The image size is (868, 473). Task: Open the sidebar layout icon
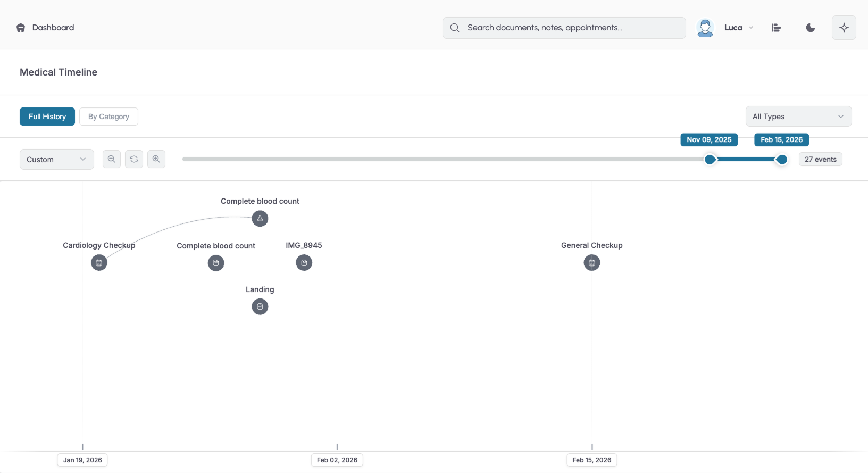[777, 28]
